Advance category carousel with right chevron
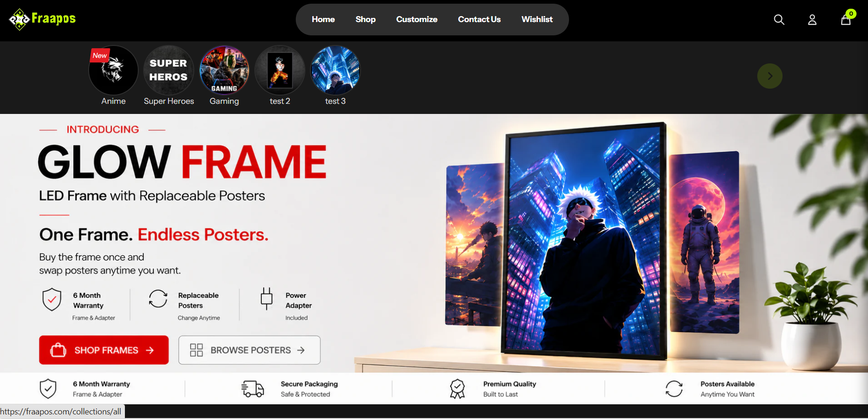The image size is (868, 419). pyautogui.click(x=770, y=76)
